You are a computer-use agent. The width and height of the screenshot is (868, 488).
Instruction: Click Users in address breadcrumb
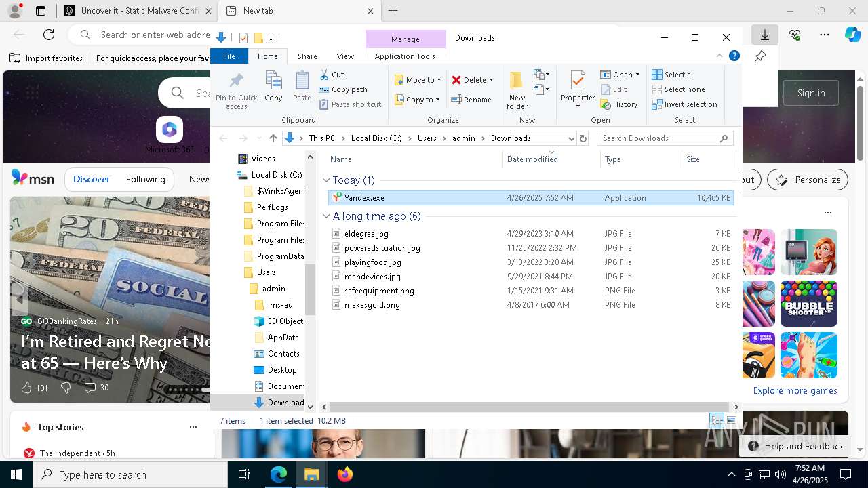tap(427, 138)
